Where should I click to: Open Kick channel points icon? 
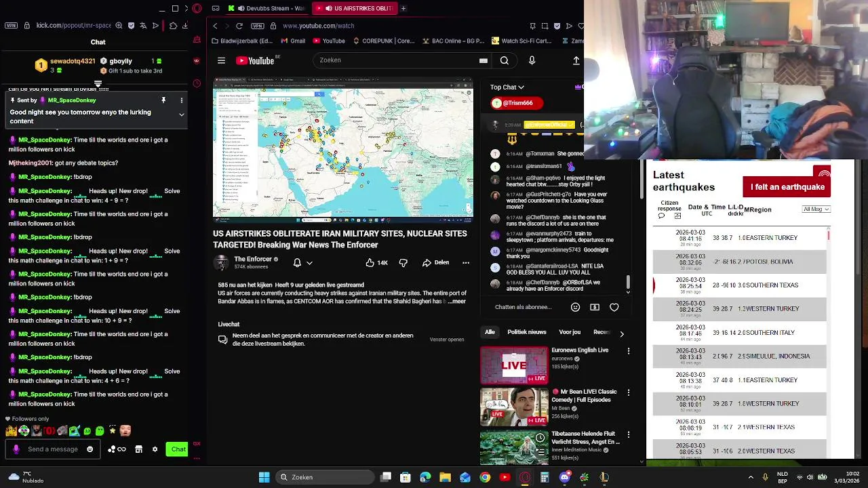tap(117, 449)
